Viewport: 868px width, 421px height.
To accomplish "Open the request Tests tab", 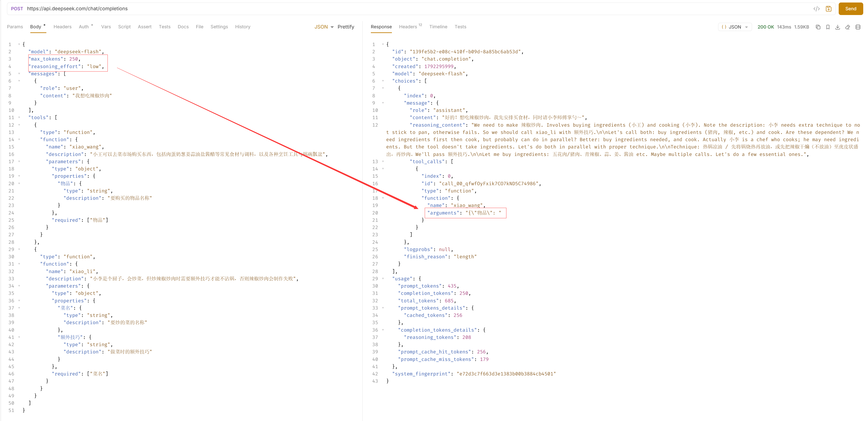I will click(x=164, y=27).
